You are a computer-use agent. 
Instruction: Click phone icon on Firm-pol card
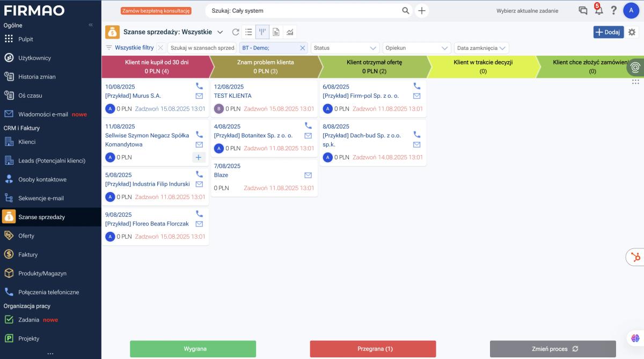[417, 86]
